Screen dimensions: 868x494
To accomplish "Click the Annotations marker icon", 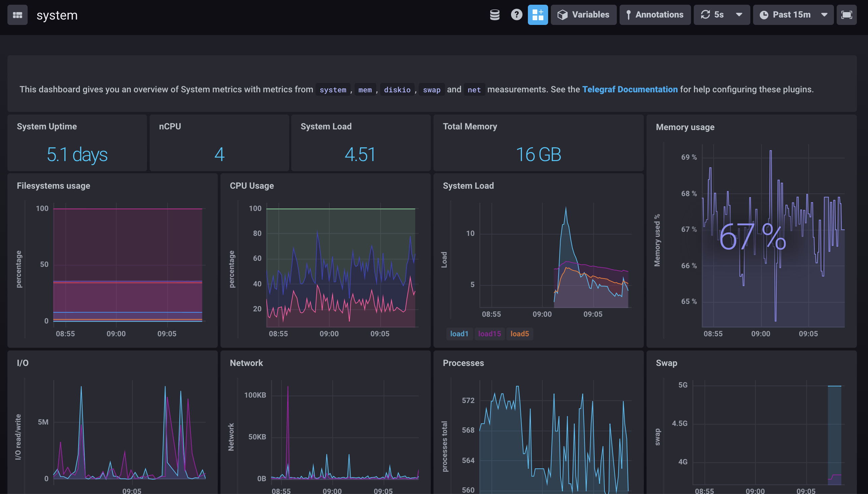I will (x=630, y=15).
